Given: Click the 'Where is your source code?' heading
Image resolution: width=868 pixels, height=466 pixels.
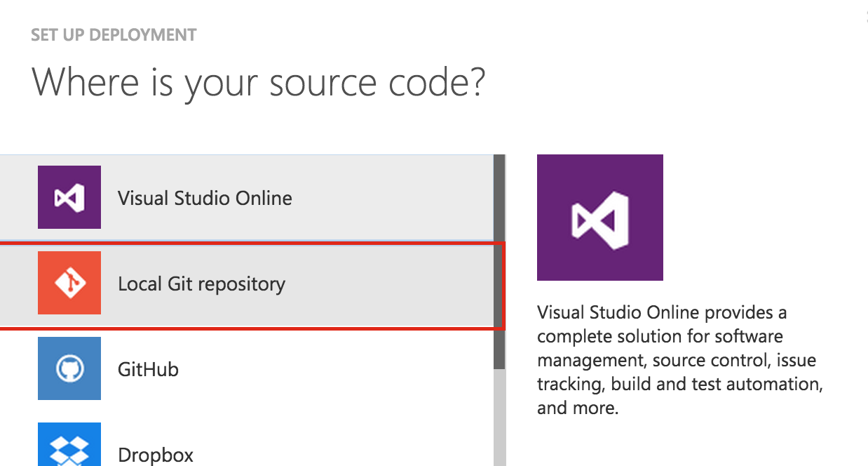Looking at the screenshot, I should 259,82.
